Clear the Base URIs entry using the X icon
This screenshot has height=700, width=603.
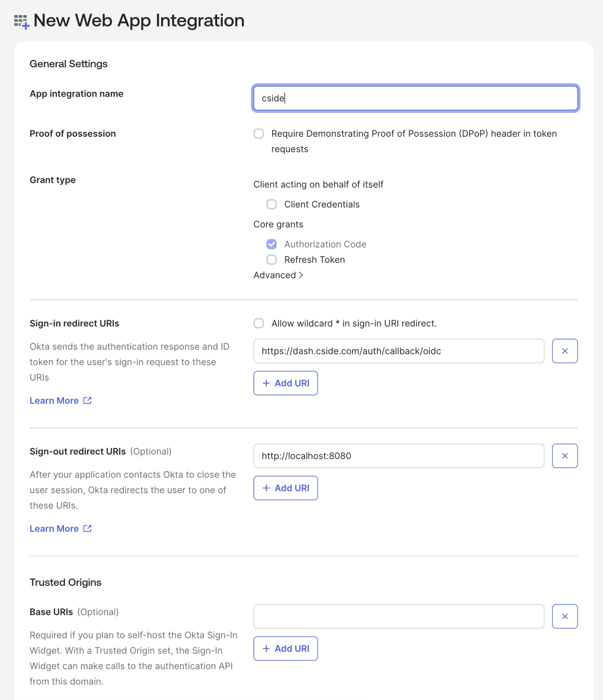coord(564,616)
